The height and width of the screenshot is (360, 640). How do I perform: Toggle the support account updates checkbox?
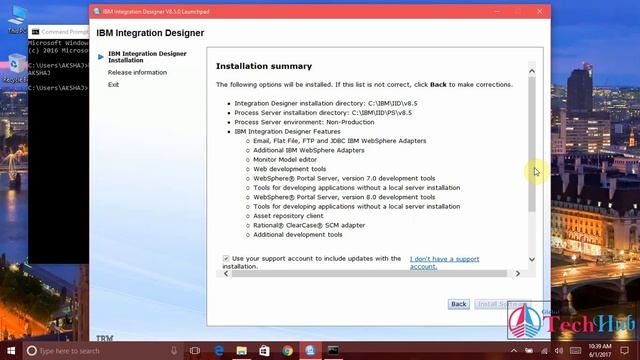point(226,258)
